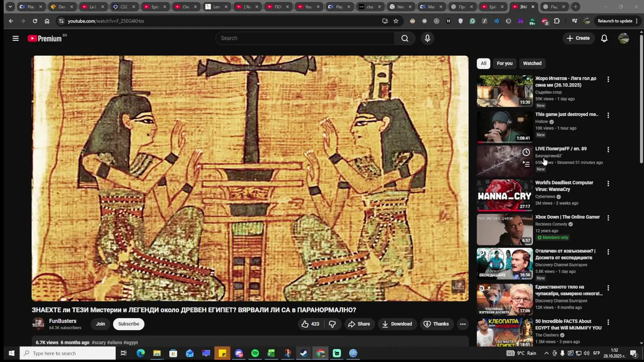Open Windows Start menu
The height and width of the screenshot is (362, 644).
point(11,353)
